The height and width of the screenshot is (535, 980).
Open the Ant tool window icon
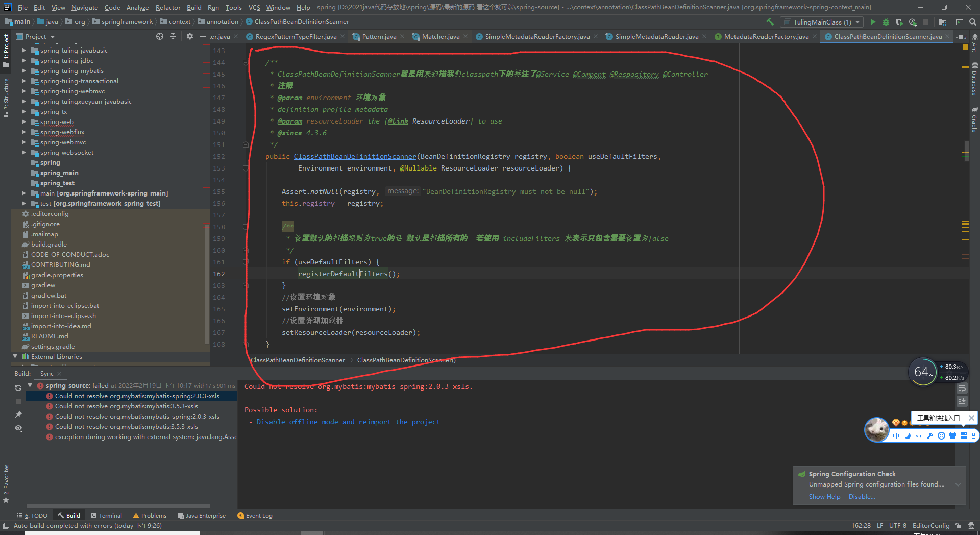point(974,43)
